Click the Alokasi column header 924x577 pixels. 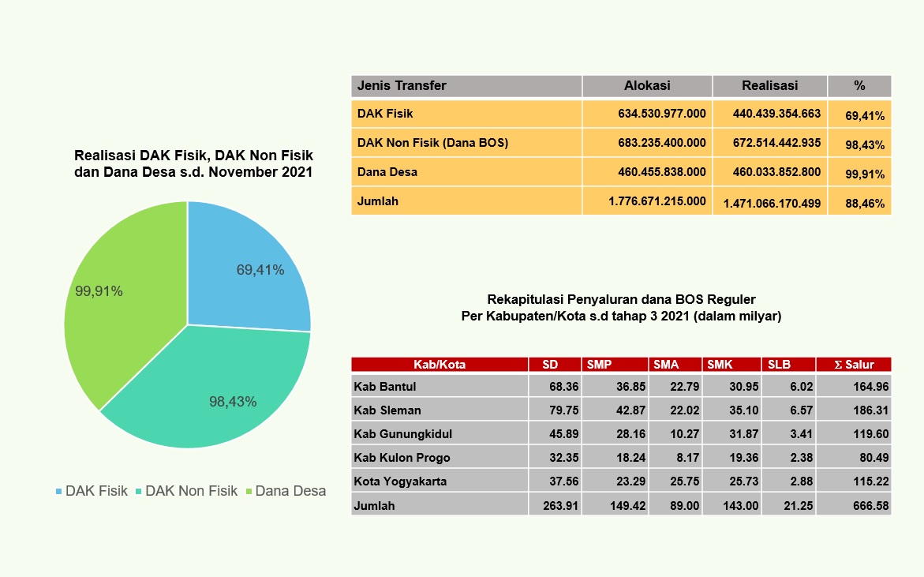click(647, 86)
